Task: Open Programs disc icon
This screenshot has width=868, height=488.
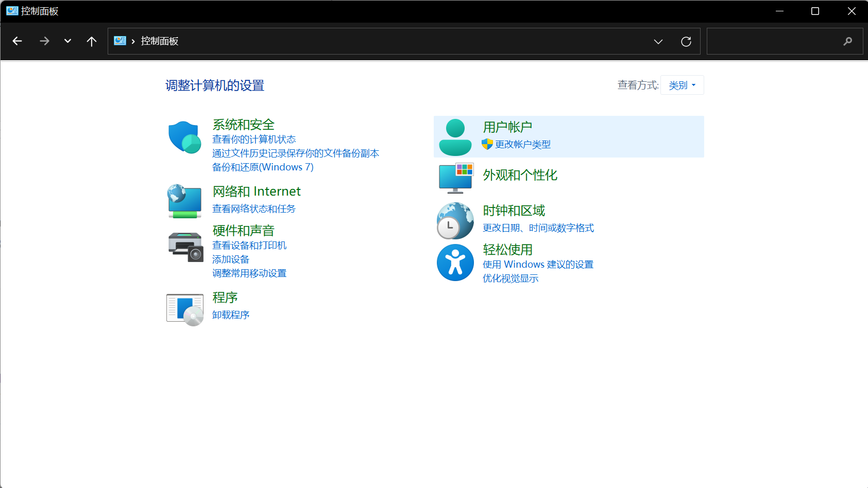Action: [185, 310]
